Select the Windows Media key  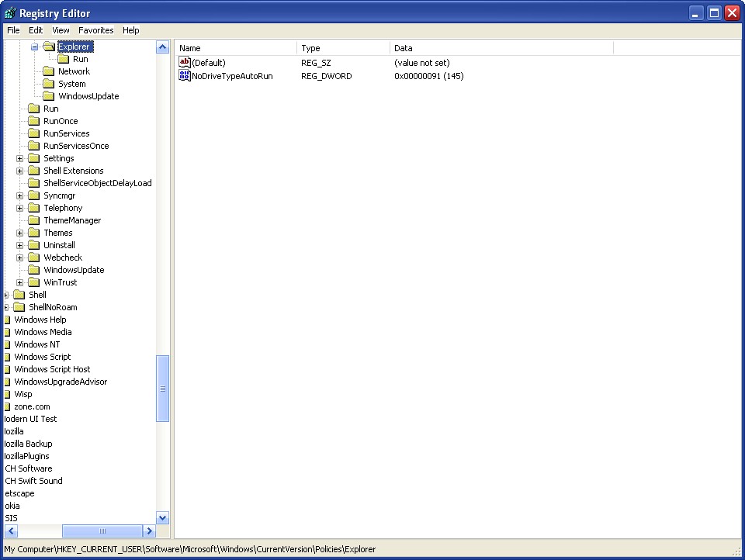coord(43,331)
